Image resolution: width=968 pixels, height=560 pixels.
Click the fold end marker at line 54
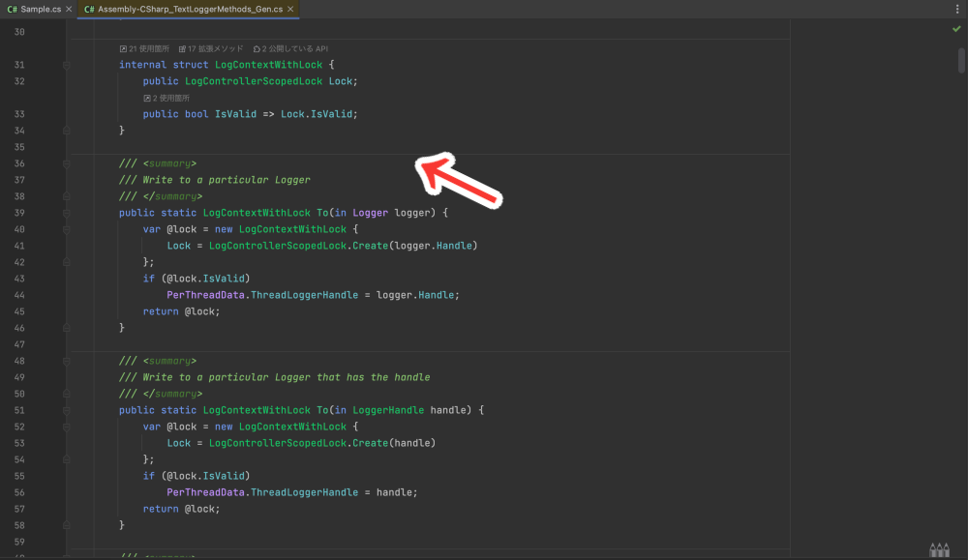[66, 459]
